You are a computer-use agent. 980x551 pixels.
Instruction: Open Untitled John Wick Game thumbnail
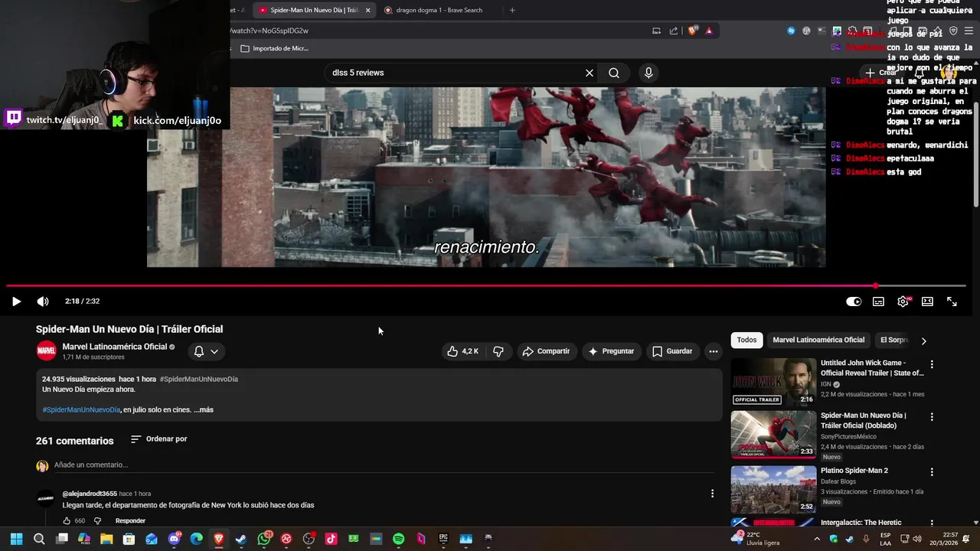[x=773, y=382]
